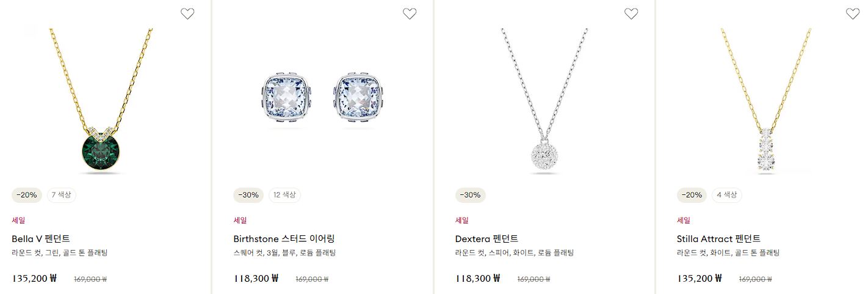Save Stilla Attract pendant to wishlist
Image resolution: width=868 pixels, height=294 pixels.
853,13
